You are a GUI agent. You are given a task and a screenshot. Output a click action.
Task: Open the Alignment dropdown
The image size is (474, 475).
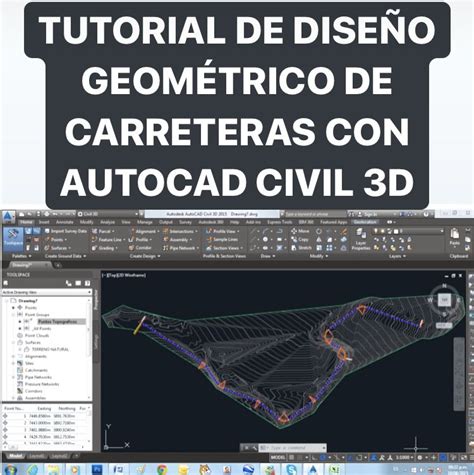(x=144, y=231)
